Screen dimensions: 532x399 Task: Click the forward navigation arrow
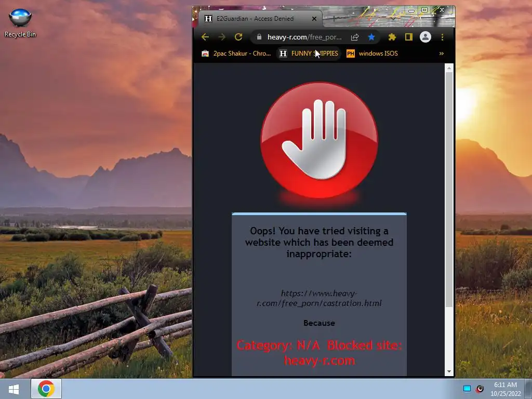point(221,37)
